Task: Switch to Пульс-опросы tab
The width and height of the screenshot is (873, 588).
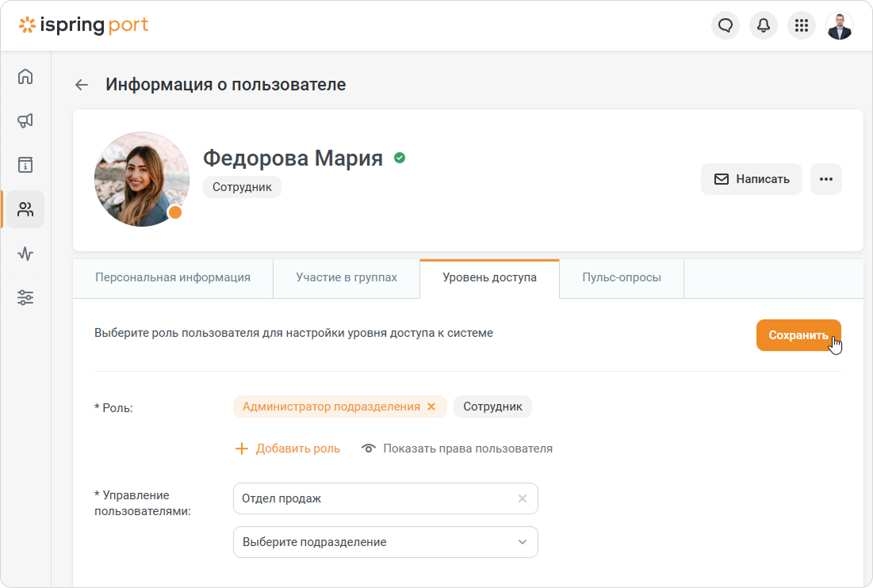Action: tap(622, 277)
